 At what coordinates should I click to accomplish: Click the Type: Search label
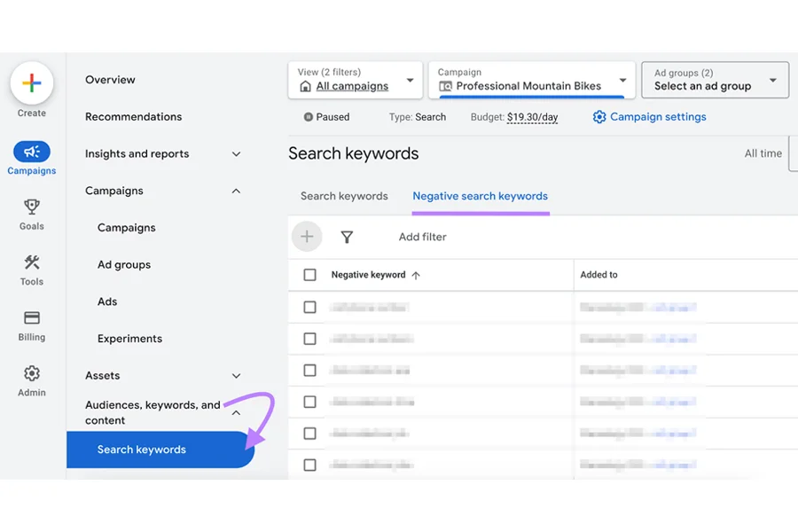(x=418, y=117)
